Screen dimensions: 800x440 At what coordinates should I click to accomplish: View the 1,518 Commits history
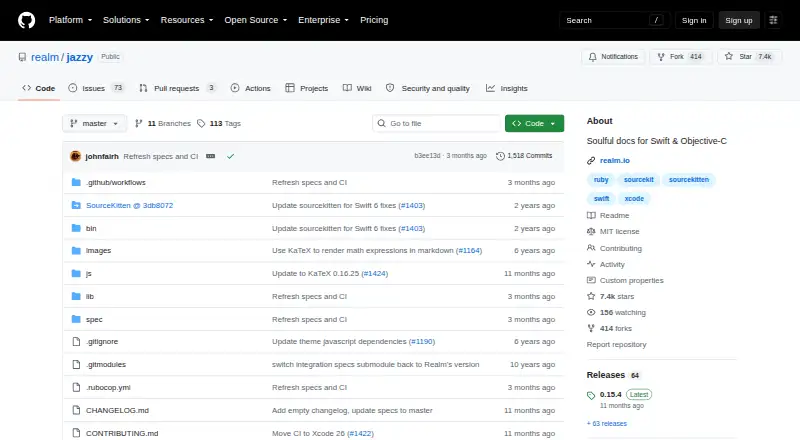tap(524, 156)
